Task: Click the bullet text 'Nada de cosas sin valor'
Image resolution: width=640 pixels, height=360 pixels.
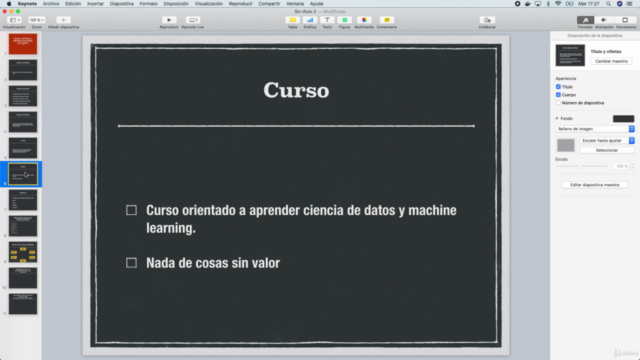Action: pos(213,263)
